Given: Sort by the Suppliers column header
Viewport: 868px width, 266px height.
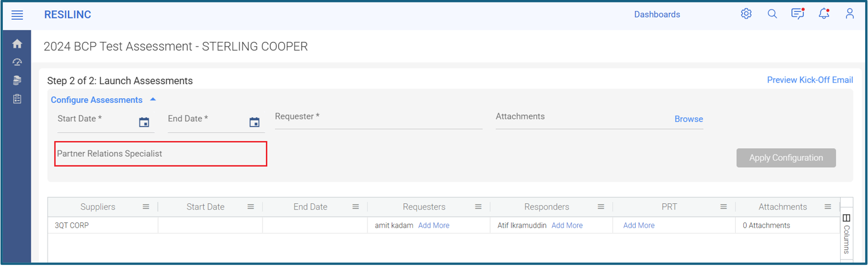Looking at the screenshot, I should (x=98, y=207).
